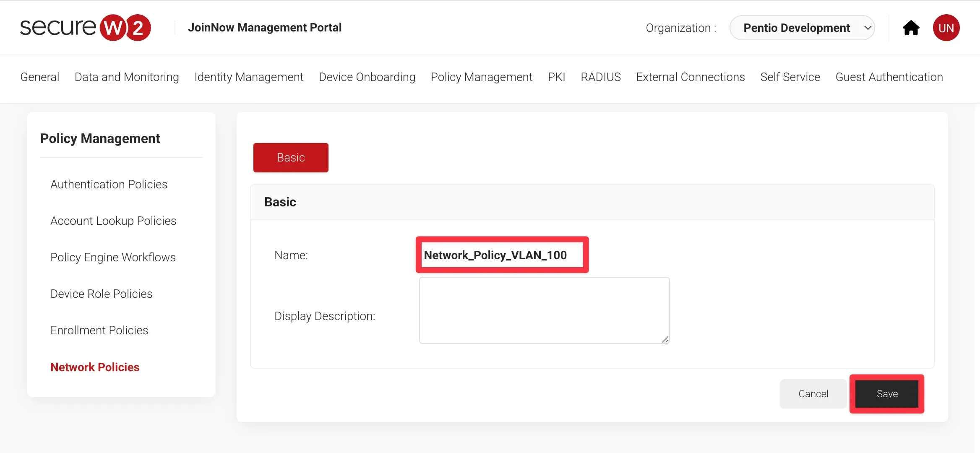This screenshot has width=980, height=453.
Task: Go to Authentication Policies
Action: (x=109, y=185)
